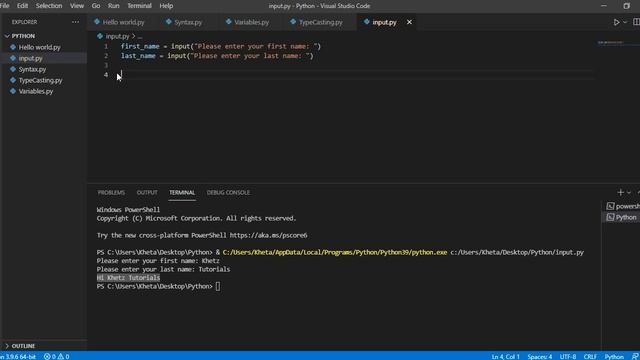Switch to the OUTPUT panel tab

pos(147,193)
